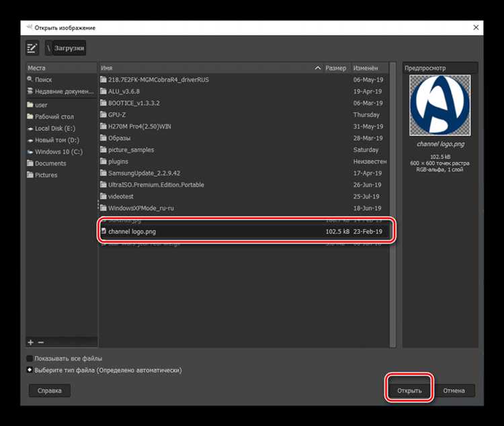Expand the select file type section
The image size is (504, 426).
[x=30, y=370]
